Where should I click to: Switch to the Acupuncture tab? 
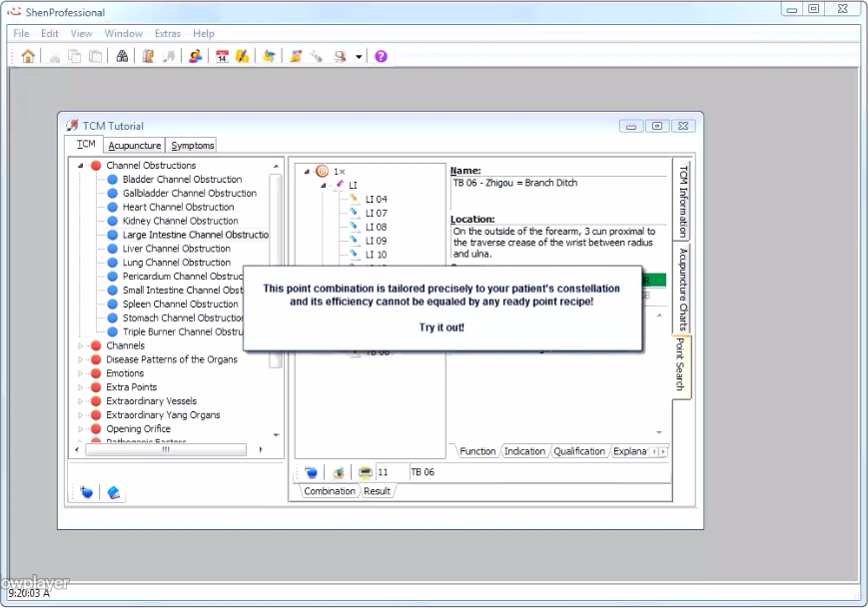pos(134,146)
